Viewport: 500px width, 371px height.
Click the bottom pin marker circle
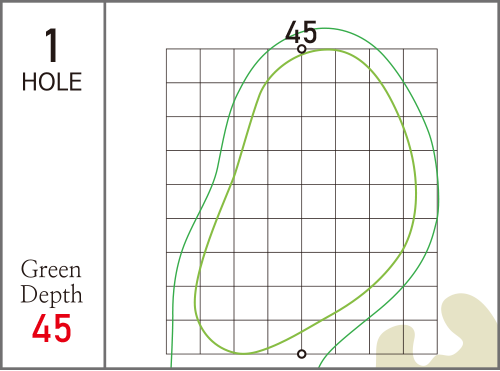tap(302, 354)
